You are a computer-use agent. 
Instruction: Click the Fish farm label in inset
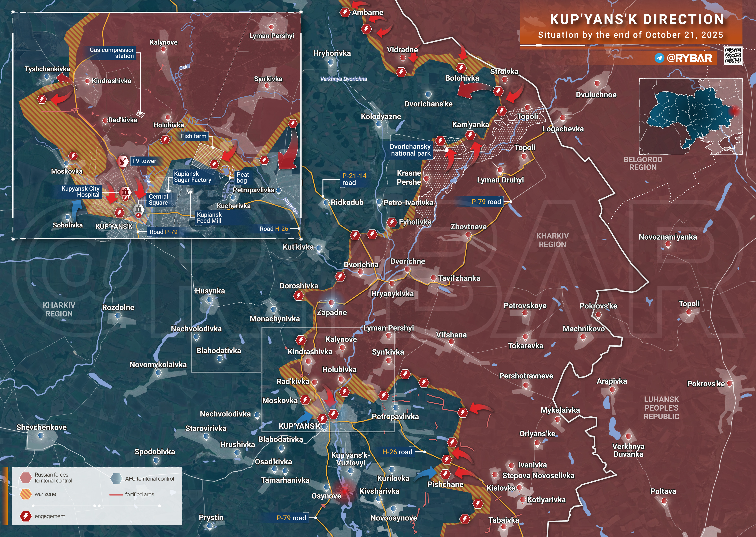point(193,136)
